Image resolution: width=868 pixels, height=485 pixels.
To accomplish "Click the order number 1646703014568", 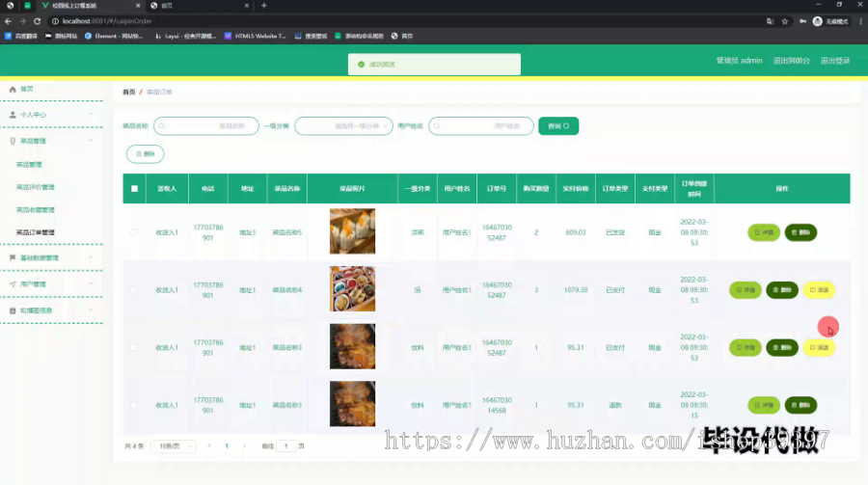I will click(497, 405).
